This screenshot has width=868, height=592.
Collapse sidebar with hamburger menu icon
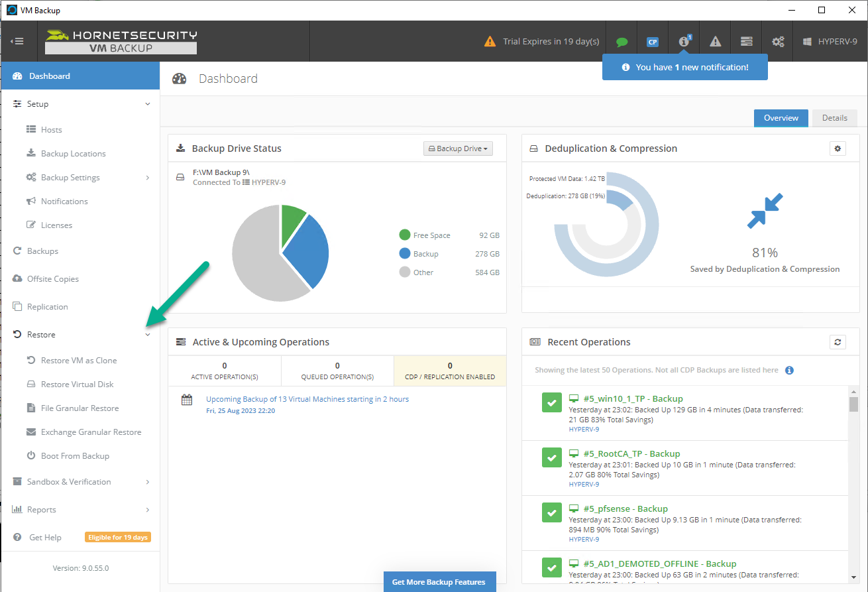click(x=17, y=41)
